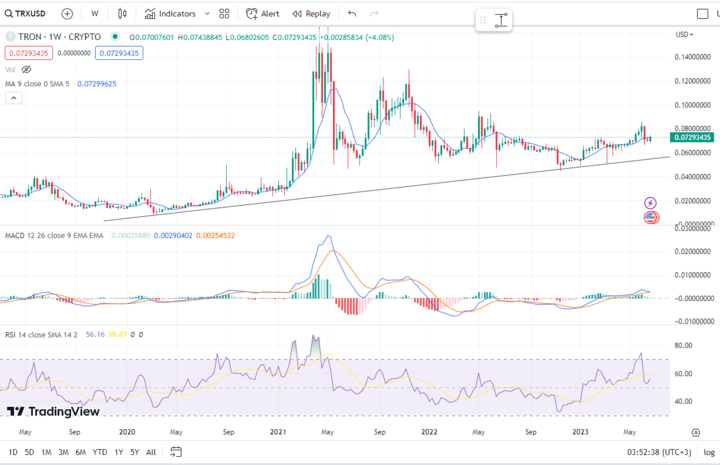
Task: Redo the last chart action
Action: tap(374, 14)
